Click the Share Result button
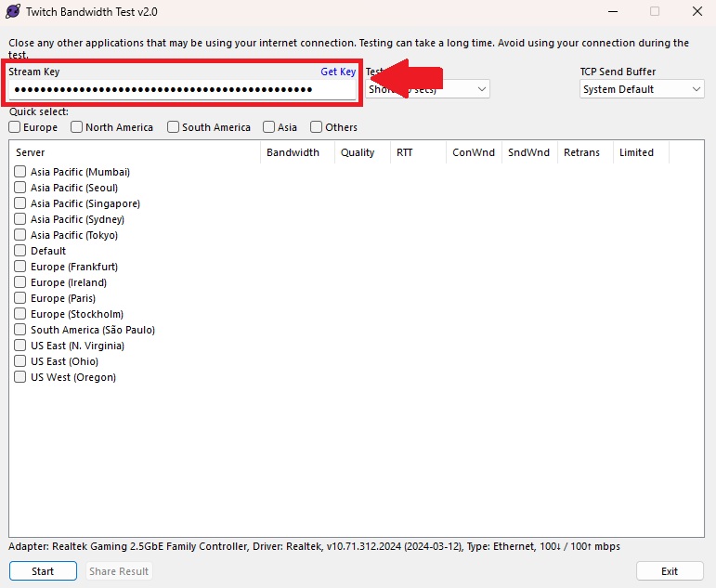Viewport: 716px width, 588px height. pos(119,571)
